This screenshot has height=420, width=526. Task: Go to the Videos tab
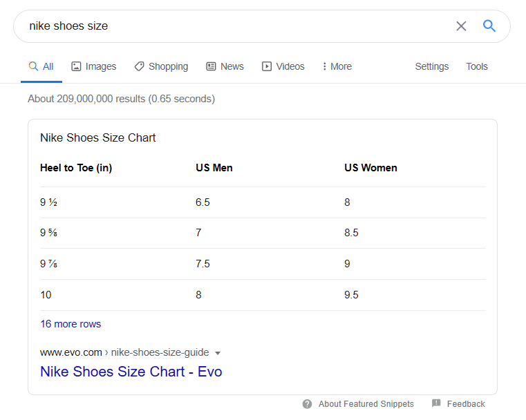[x=283, y=66]
